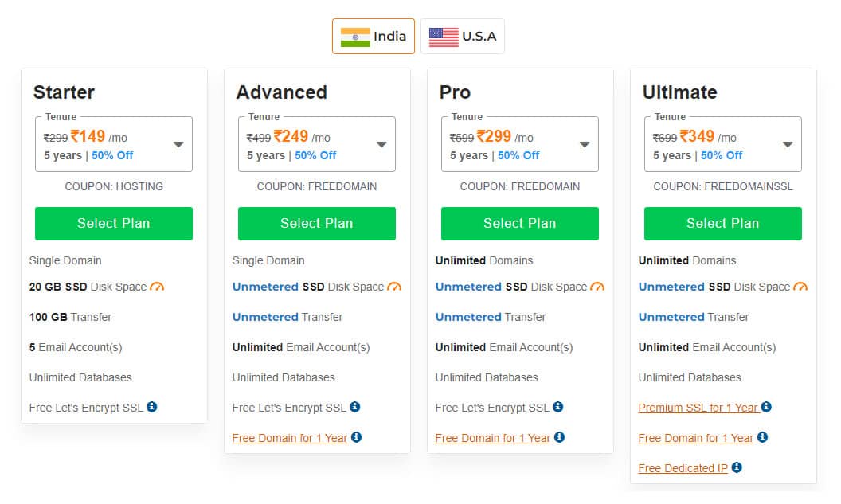Click the speedometer icon beside Advanced Unmetered SSD
841x504 pixels.
(x=396, y=286)
